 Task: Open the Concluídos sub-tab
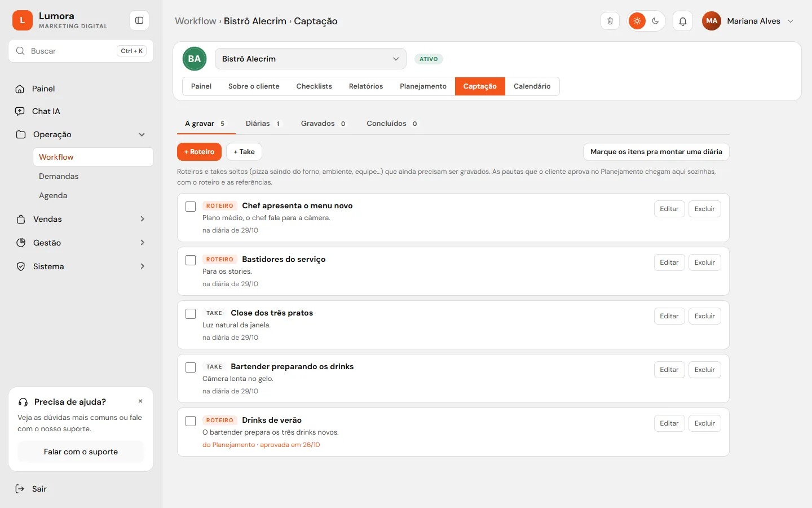[x=392, y=124]
